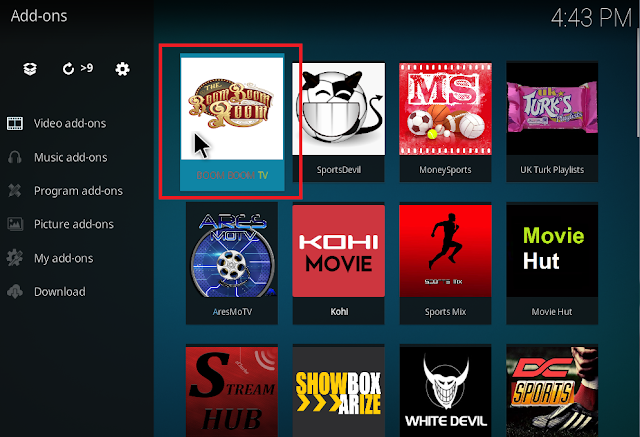The height and width of the screenshot is (437, 640).
Task: Click the Kohi label text
Action: (339, 312)
